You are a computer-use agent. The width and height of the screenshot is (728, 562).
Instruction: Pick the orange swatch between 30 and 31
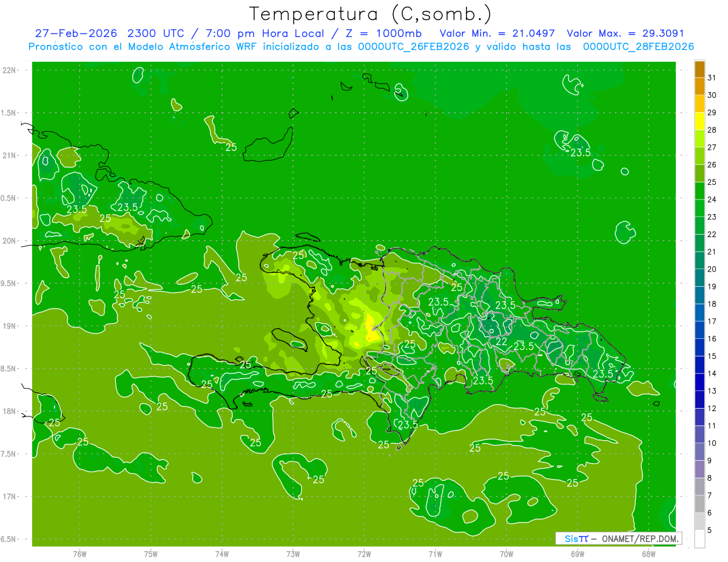tap(699, 86)
